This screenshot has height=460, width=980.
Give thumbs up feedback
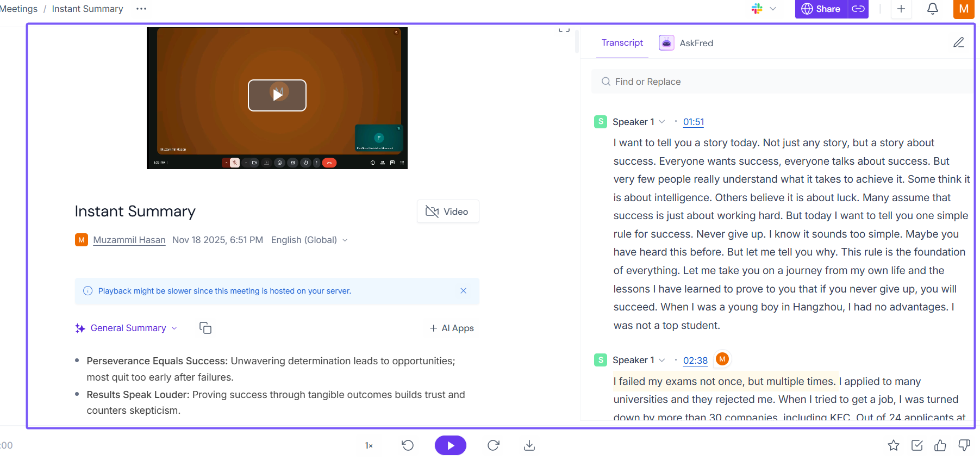(x=940, y=445)
